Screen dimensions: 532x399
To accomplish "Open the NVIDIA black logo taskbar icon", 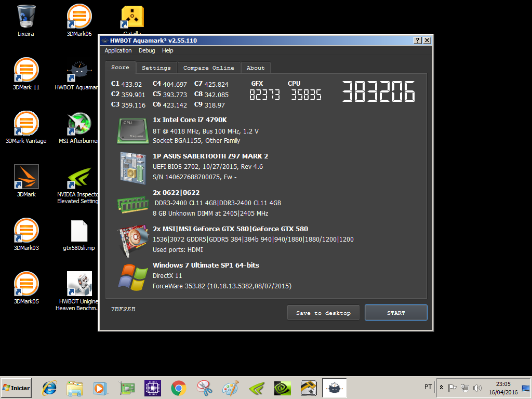I will coord(283,388).
